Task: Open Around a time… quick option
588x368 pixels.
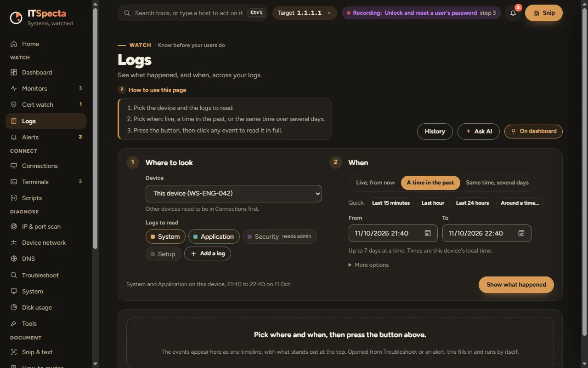Action: pyautogui.click(x=520, y=203)
